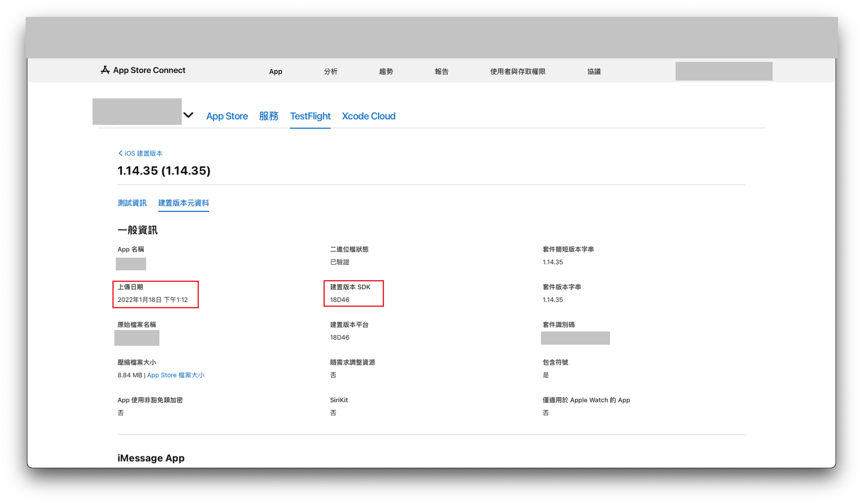
Task: Expand the app name dropdown selector
Action: point(188,115)
